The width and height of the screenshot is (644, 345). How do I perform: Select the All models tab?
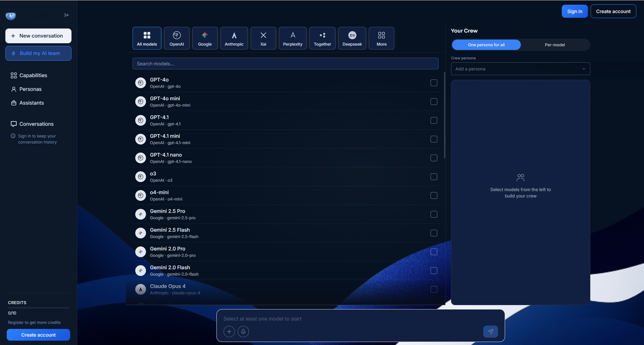pos(147,38)
